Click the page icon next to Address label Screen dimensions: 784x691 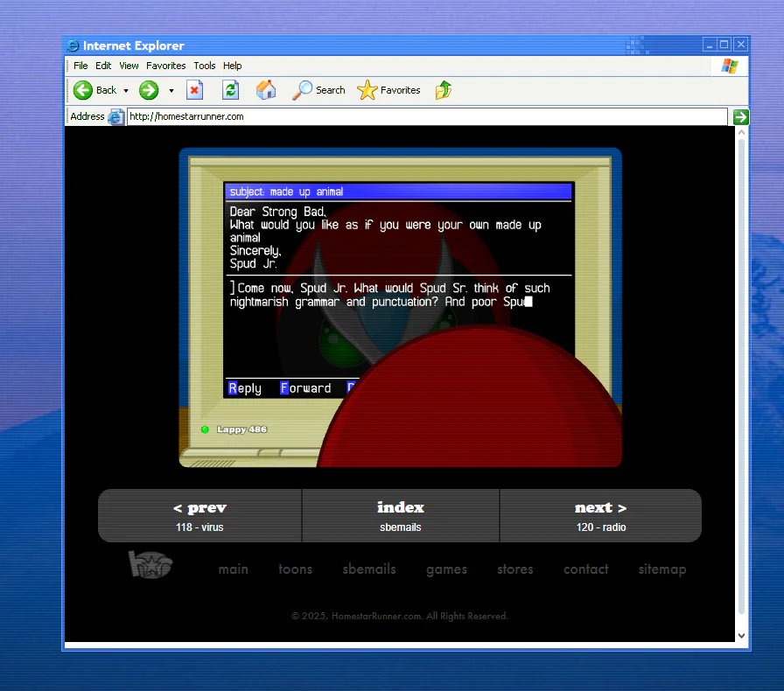point(116,117)
